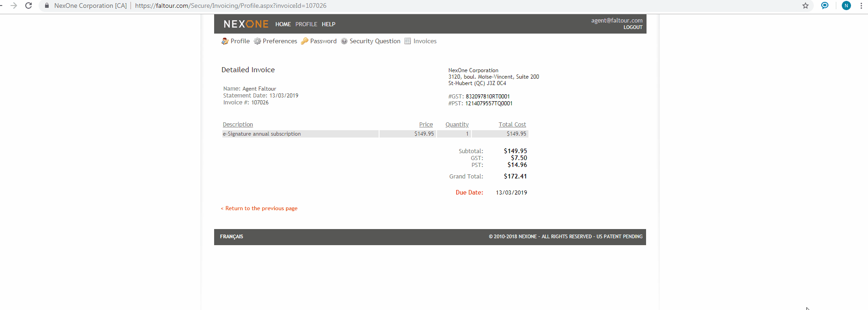
Task: Click the Password key icon
Action: pos(305,41)
